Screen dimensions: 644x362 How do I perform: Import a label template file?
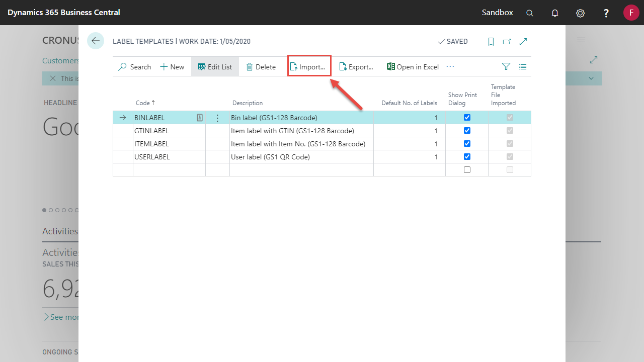pos(308,67)
